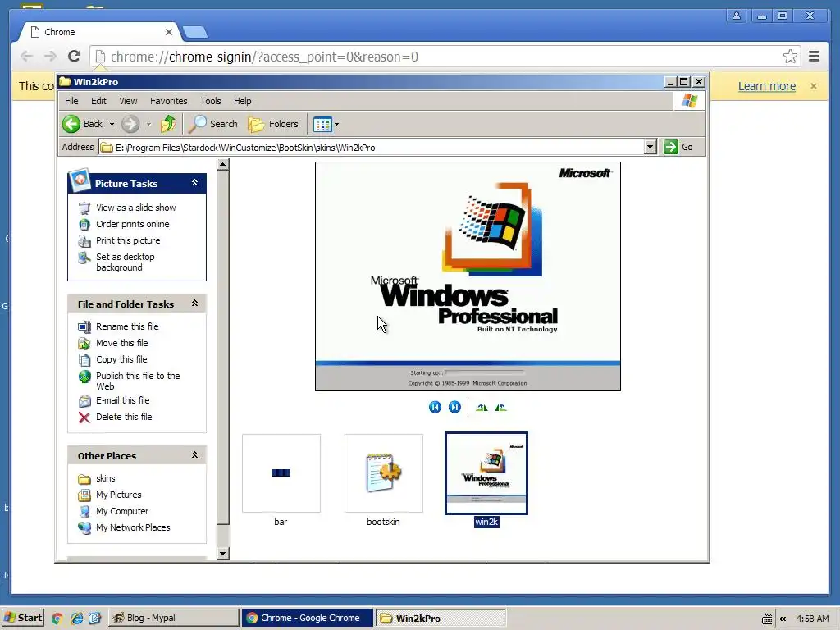
Task: Open the Views icon in toolbar
Action: click(x=322, y=125)
